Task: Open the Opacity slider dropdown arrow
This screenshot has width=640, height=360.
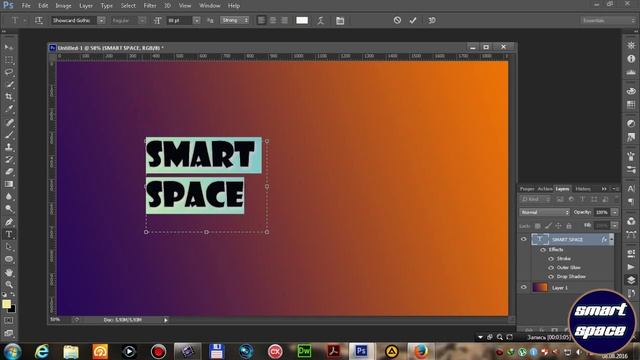Action: (615, 212)
